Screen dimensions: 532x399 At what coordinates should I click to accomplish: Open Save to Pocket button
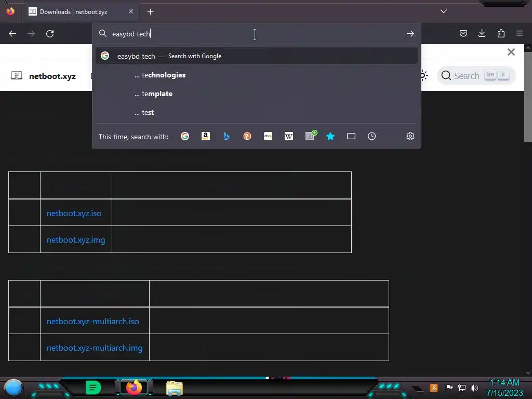463,33
